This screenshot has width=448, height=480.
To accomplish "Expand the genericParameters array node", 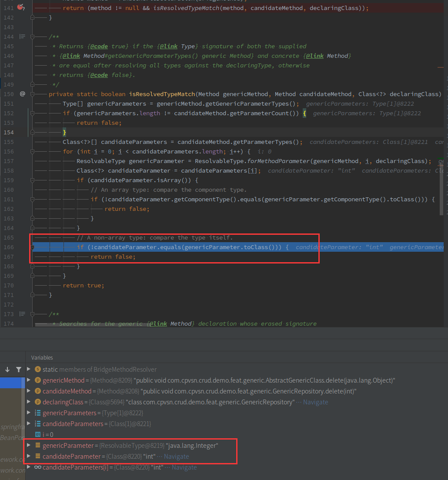I will [x=29, y=413].
